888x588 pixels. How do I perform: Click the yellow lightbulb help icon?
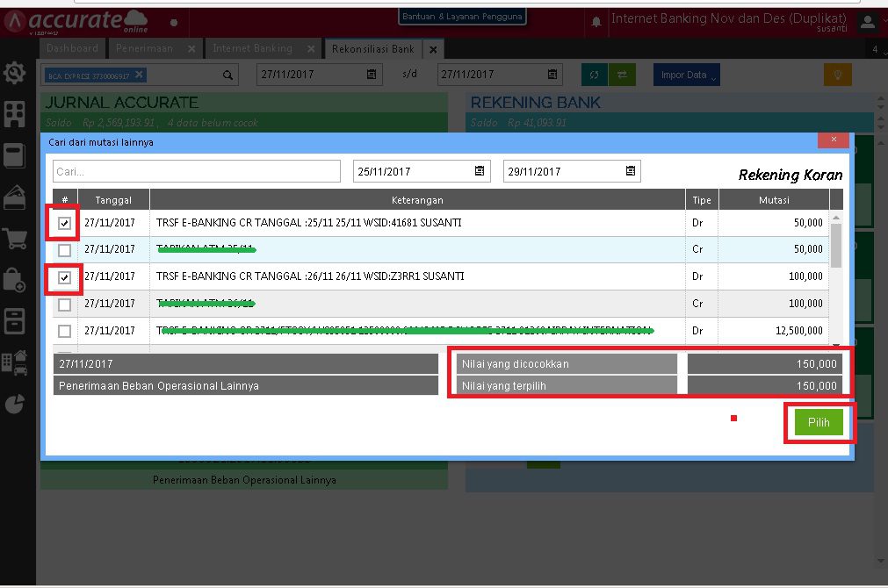(837, 75)
